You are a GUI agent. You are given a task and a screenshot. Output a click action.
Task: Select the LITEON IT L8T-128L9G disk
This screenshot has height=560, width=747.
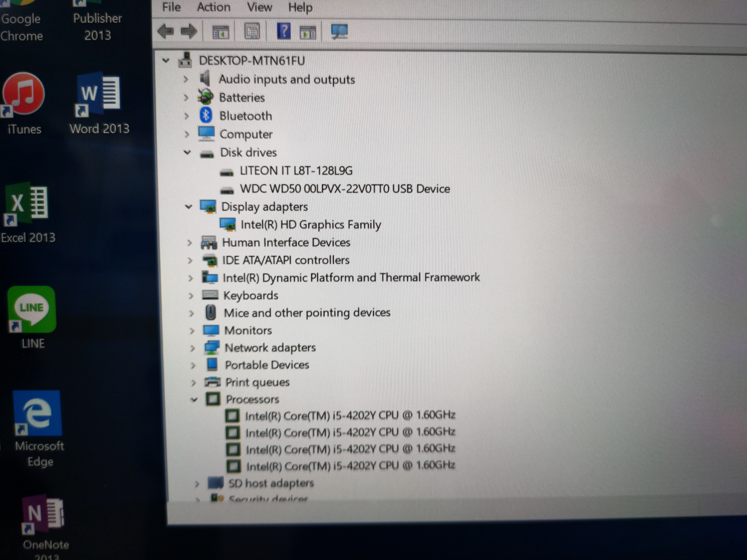(296, 171)
